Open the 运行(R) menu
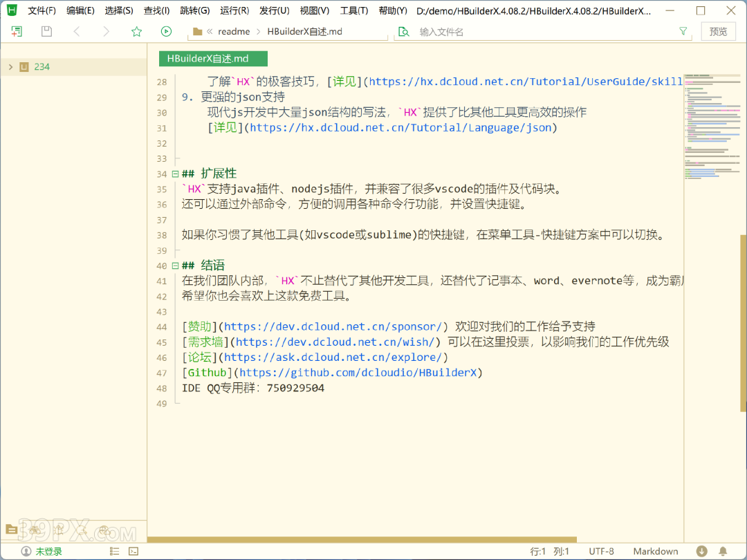Screen dimensions: 747x560 234,10
